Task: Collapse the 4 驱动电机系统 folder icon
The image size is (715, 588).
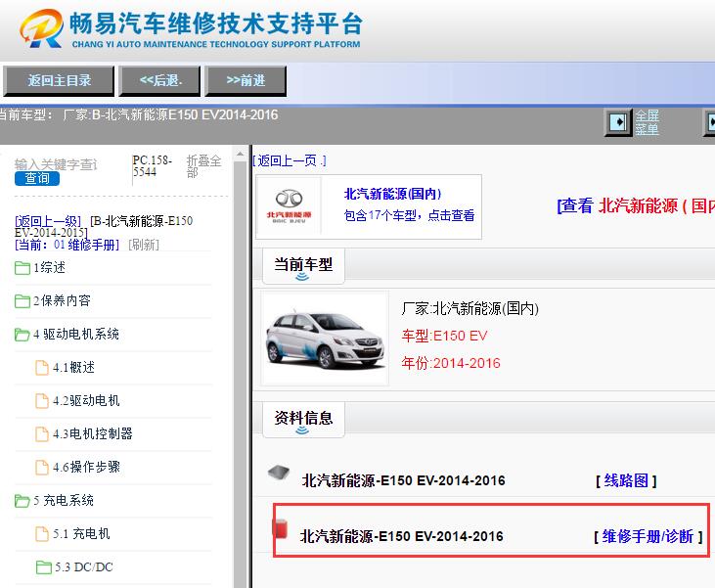Action: pos(22,335)
